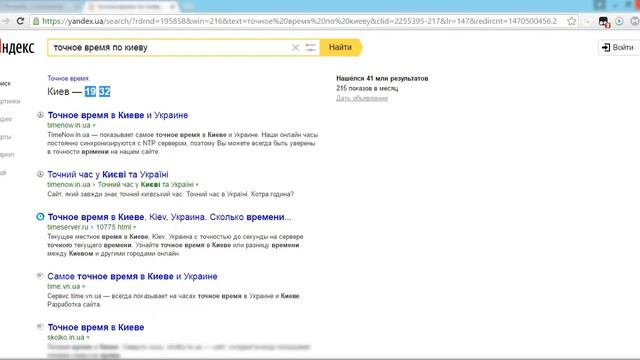640x360 pixels.
Task: Click the Войти sign-in button
Action: tap(618, 47)
